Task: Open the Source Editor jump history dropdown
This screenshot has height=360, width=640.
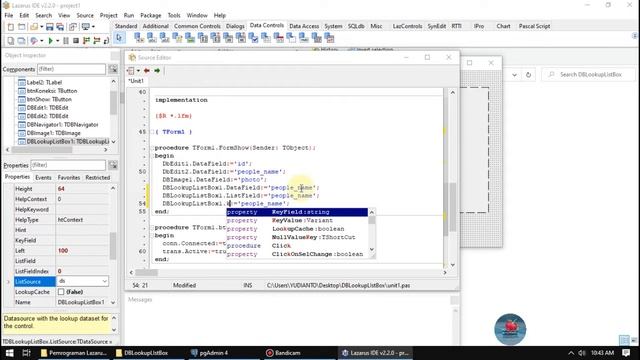Action: point(138,71)
